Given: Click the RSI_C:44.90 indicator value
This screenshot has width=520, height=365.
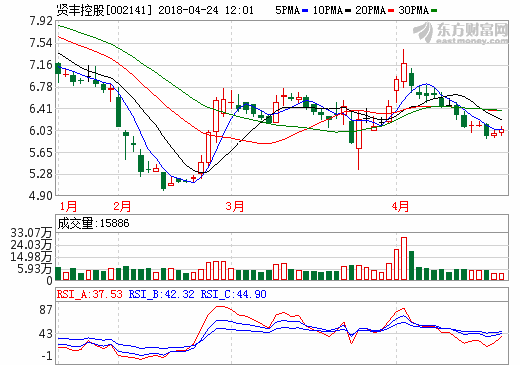Looking at the screenshot, I should pos(234,294).
